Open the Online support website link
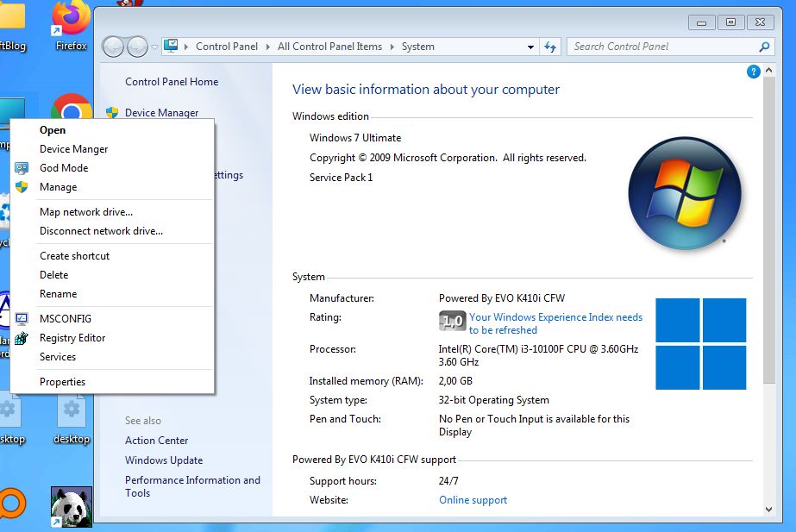The height and width of the screenshot is (532, 796). 473,500
